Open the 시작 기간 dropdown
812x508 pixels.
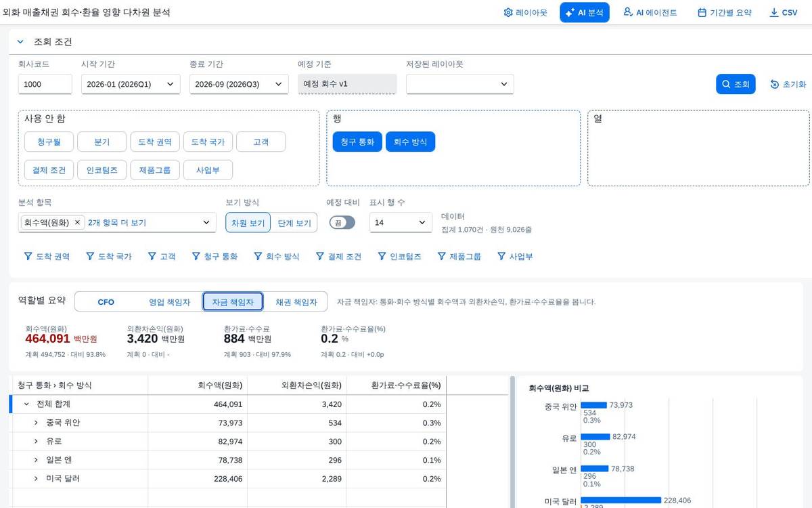click(x=131, y=84)
